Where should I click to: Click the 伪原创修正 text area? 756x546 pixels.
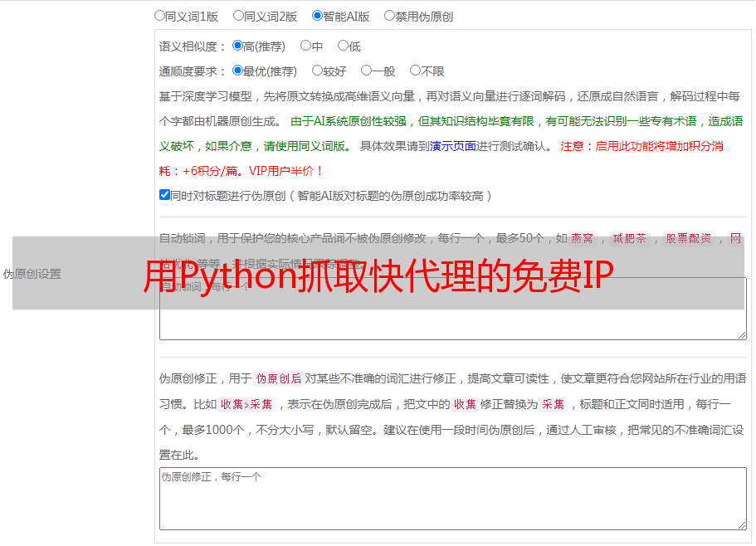click(453, 499)
